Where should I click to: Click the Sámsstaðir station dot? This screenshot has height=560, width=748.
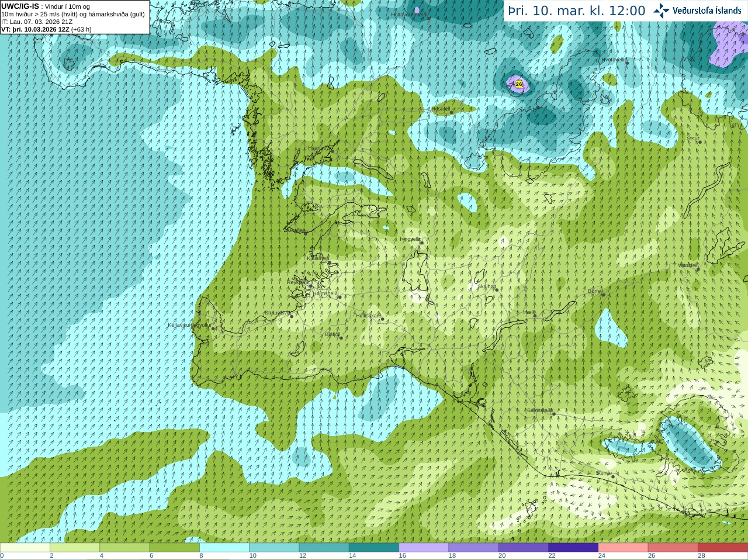[553, 414]
